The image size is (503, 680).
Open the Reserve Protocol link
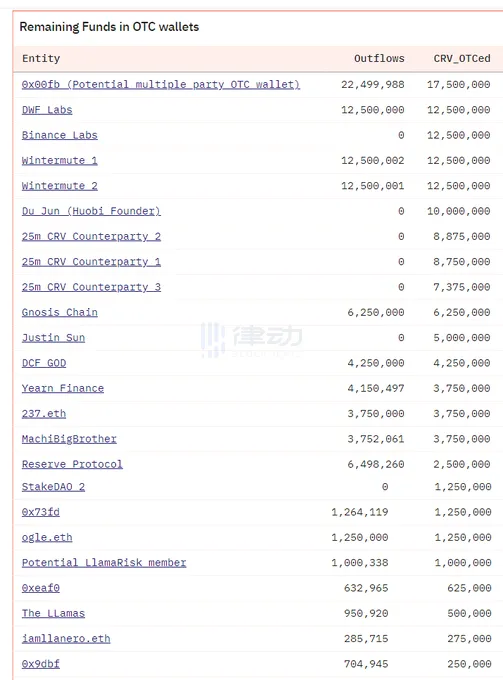pyautogui.click(x=72, y=464)
